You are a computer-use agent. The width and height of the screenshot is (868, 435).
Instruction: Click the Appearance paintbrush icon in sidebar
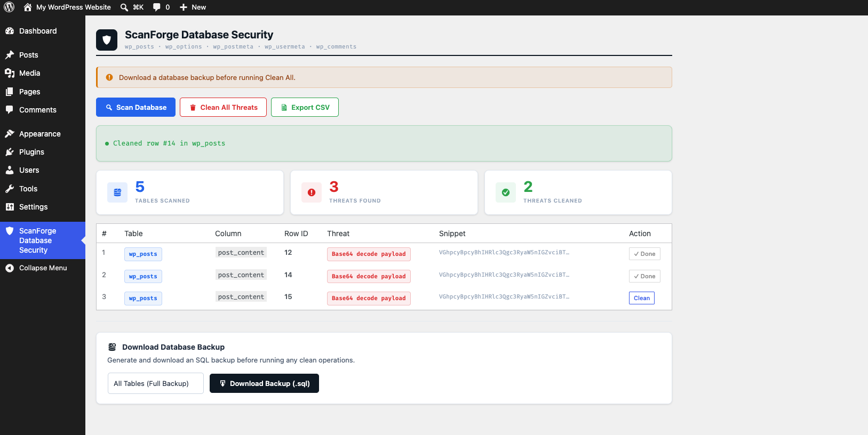[x=10, y=134]
